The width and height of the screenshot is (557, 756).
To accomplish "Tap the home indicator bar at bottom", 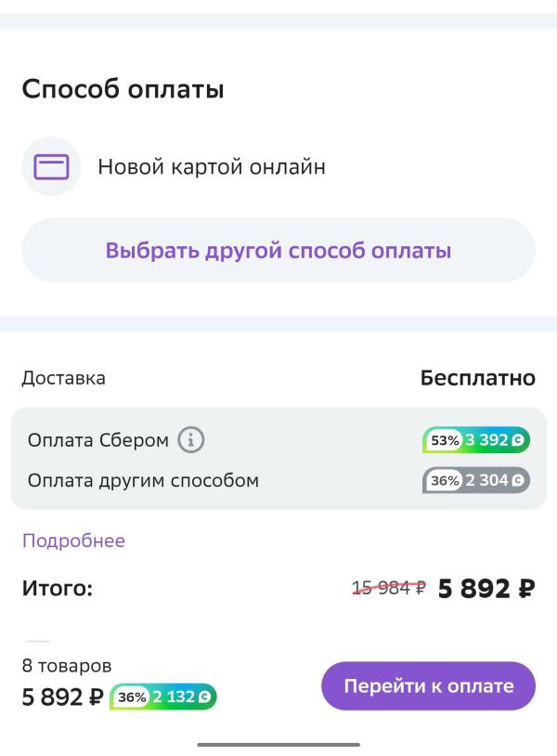I will [278, 745].
